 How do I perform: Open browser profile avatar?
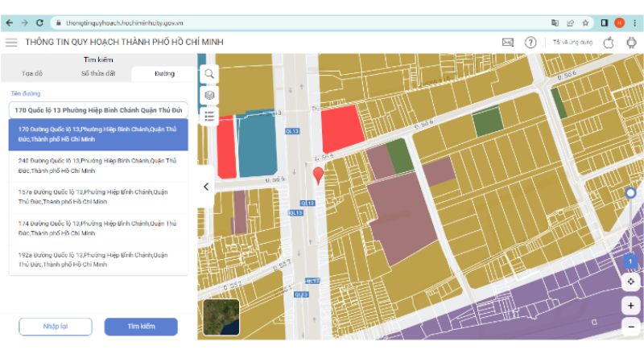click(x=619, y=23)
